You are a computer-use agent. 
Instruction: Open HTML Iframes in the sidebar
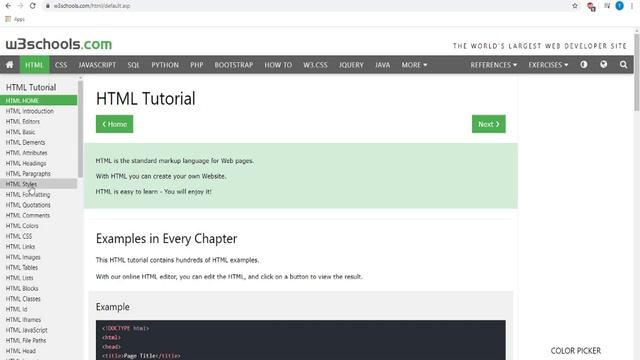pyautogui.click(x=38, y=320)
